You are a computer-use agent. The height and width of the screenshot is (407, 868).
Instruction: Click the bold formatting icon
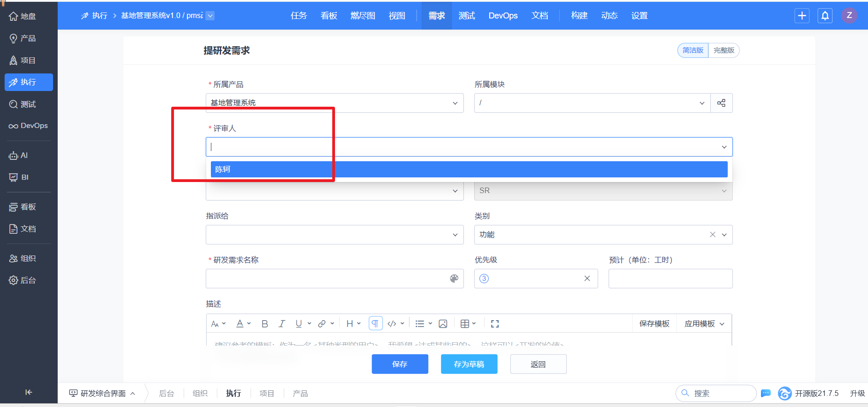tap(264, 324)
